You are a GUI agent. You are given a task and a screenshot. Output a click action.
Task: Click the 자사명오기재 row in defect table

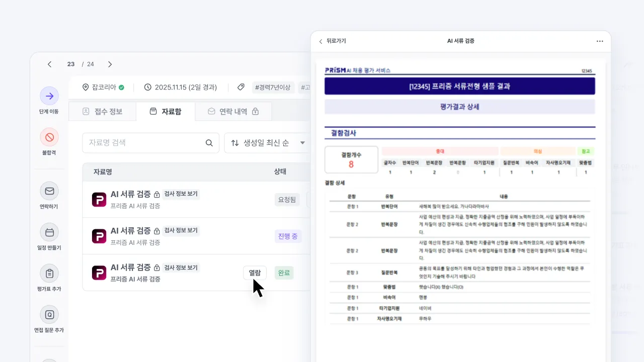(x=460, y=319)
